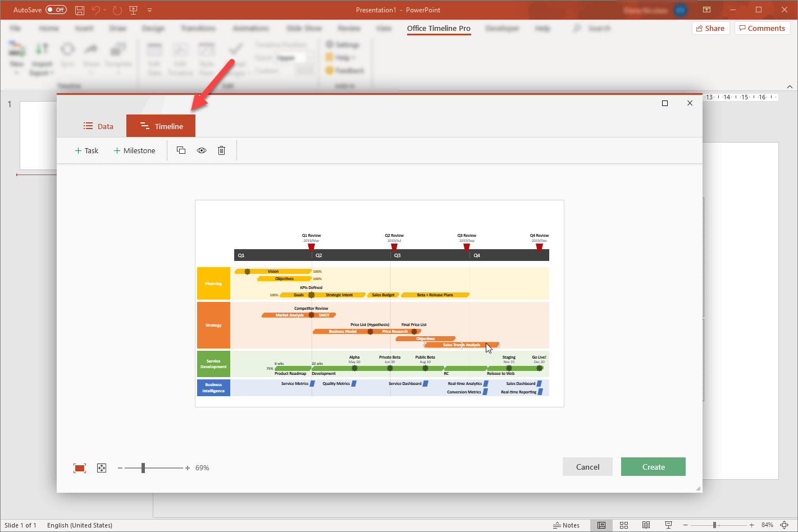Viewport: 798px width, 532px height.
Task: Select the Sales Trends Analysis task bar
Action: coord(462,345)
